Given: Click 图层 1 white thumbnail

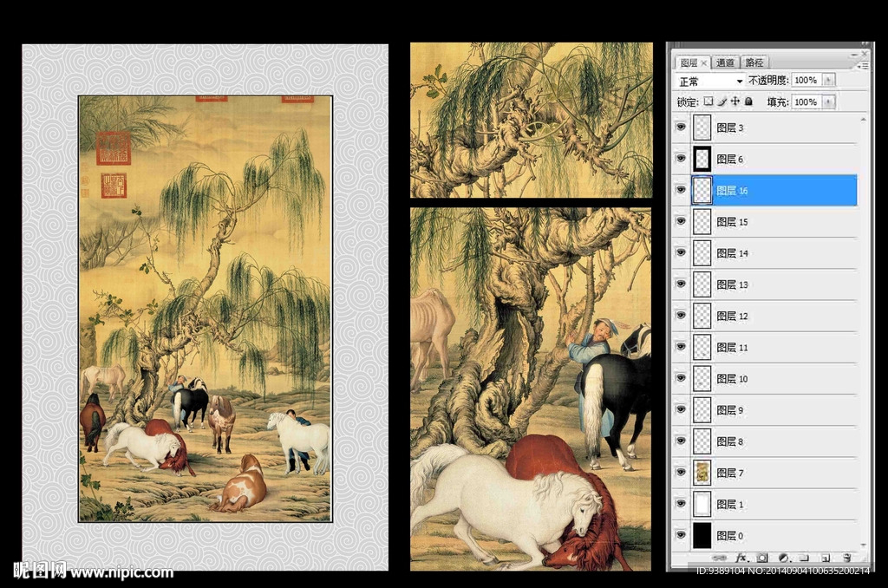Looking at the screenshot, I should [702, 504].
